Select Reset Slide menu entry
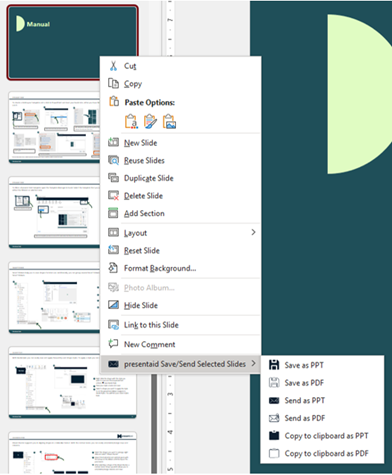The height and width of the screenshot is (475, 392). coord(180,250)
